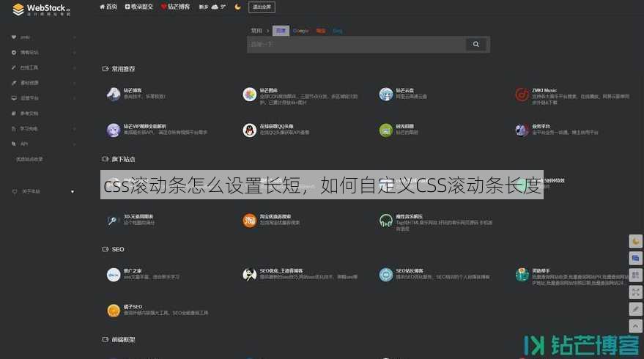Open the 钻芒图床 colorful flower icon
This screenshot has height=359, width=644.
click(250, 94)
